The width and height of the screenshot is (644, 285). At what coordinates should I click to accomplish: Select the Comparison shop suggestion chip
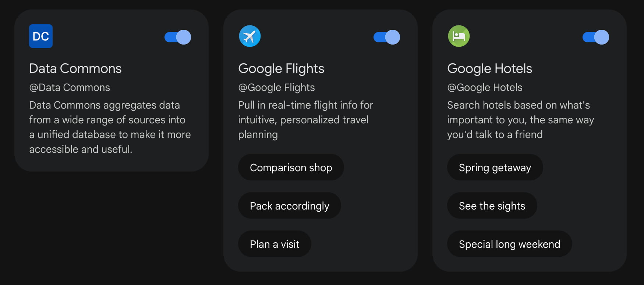(x=291, y=168)
